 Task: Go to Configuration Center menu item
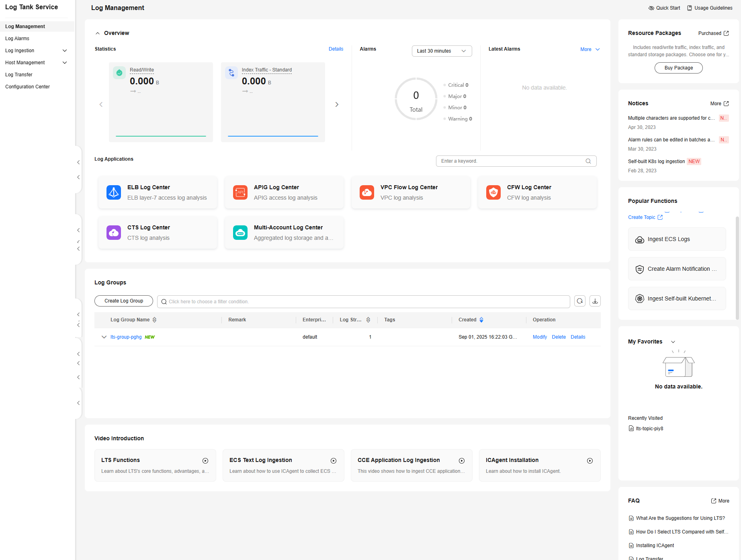pos(28,87)
